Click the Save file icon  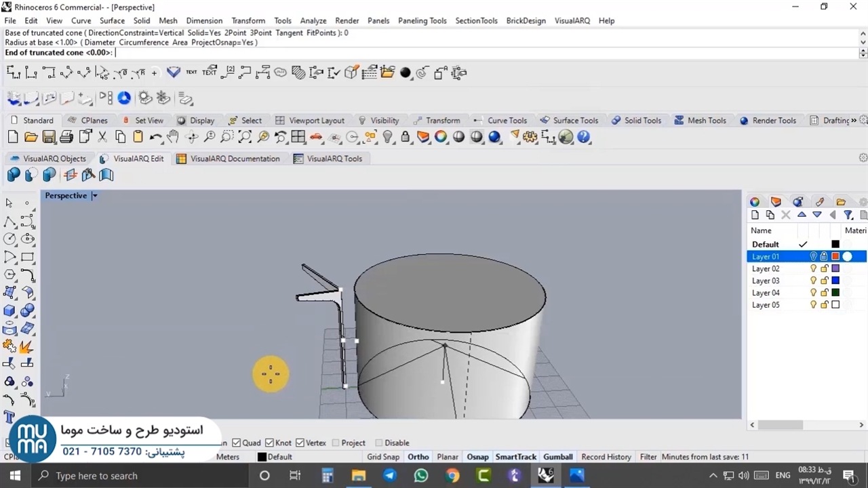coord(49,137)
